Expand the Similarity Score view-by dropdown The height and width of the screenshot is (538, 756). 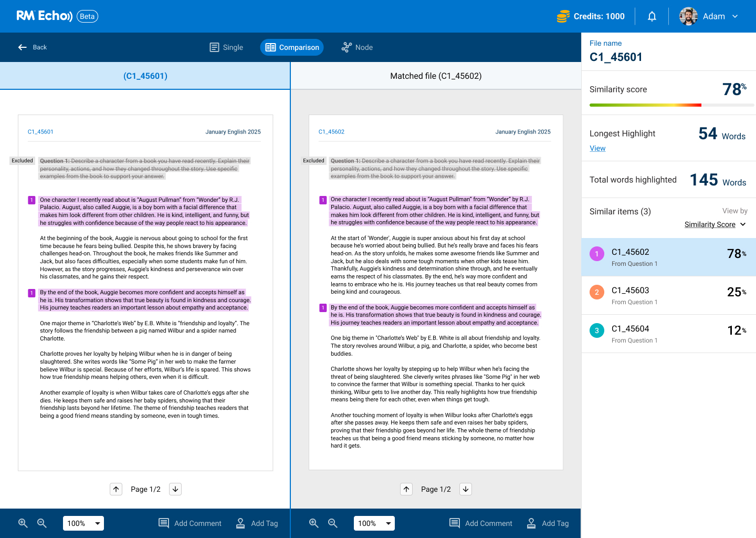(715, 224)
